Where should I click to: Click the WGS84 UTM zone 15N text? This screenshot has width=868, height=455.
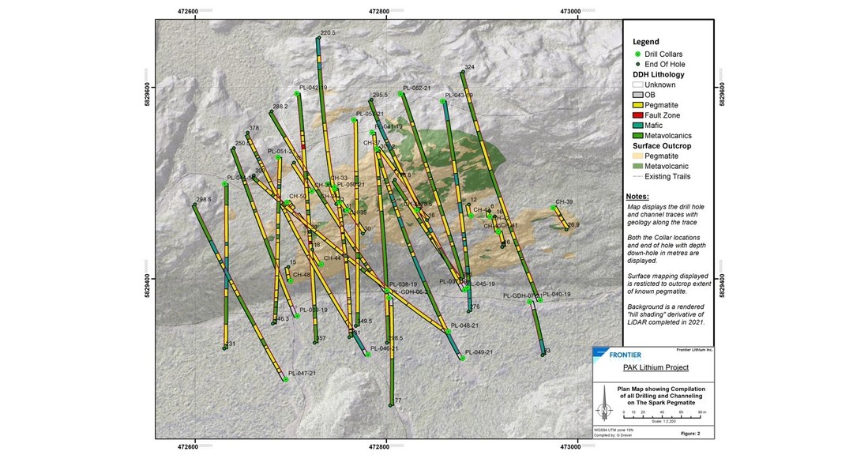click(613, 429)
